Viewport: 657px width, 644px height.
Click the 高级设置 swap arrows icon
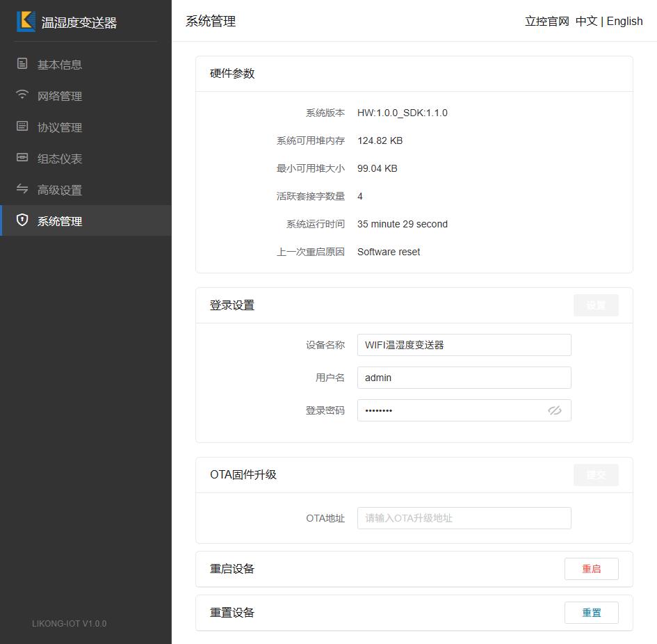[x=22, y=189]
